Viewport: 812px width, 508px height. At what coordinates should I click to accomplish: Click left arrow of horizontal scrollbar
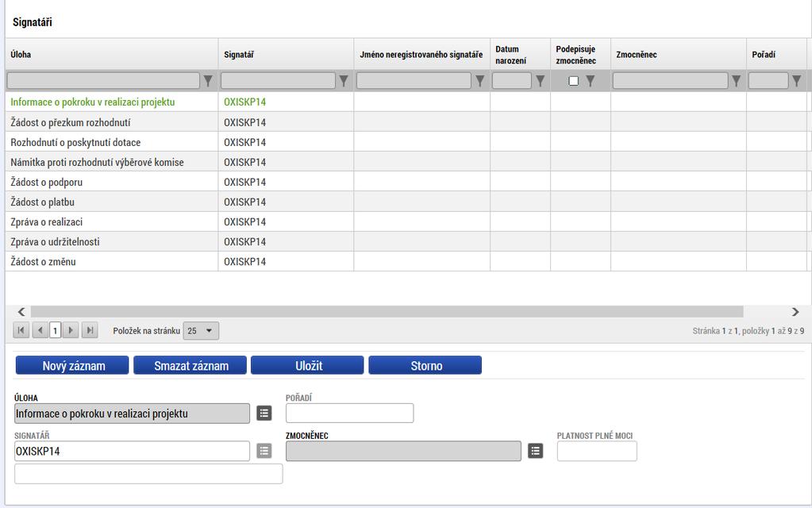coord(21,312)
